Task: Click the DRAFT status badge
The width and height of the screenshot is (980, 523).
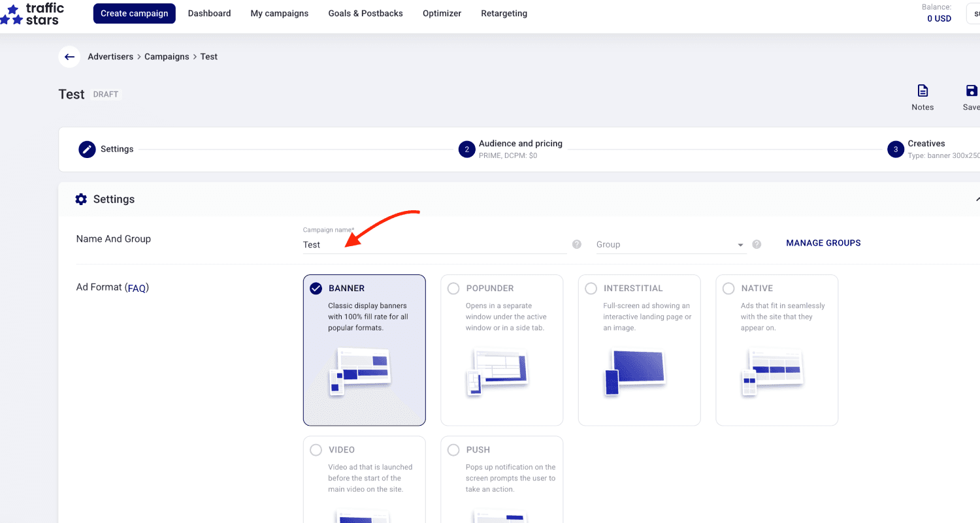Action: [106, 94]
